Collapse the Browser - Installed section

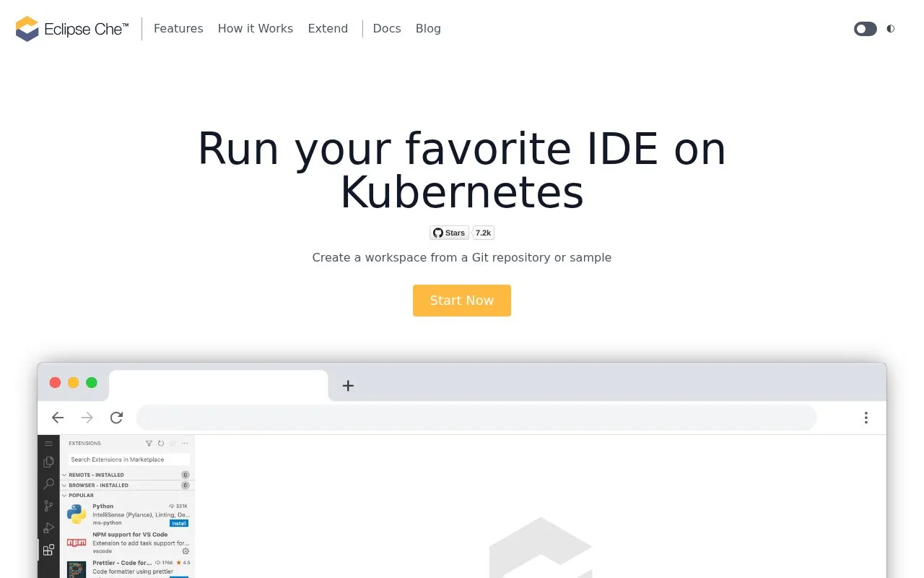128,485
